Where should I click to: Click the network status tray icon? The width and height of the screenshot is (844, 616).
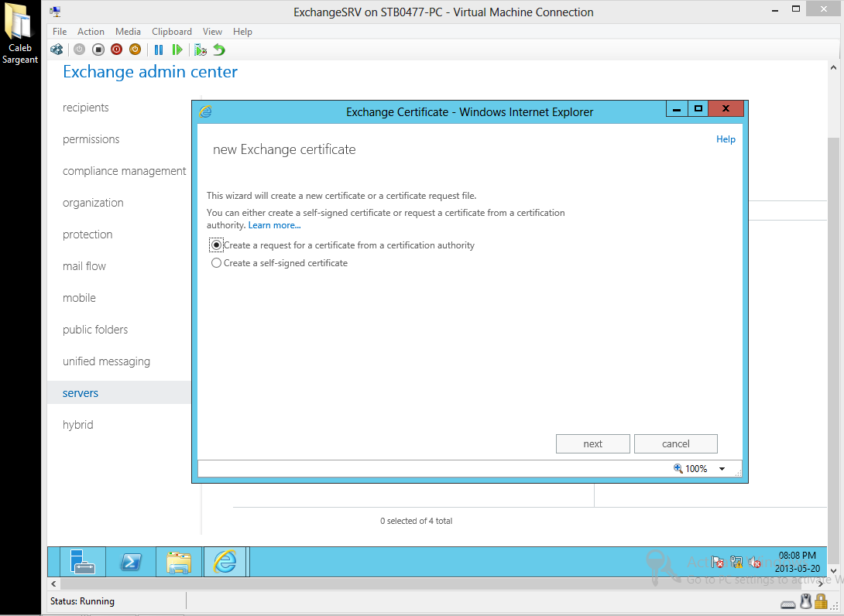click(x=736, y=562)
